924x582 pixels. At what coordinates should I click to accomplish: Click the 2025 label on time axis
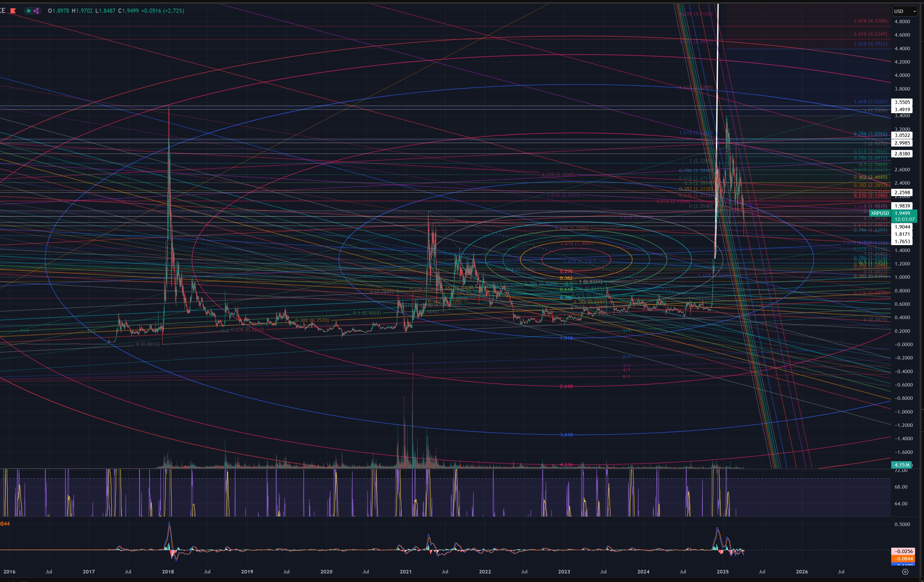723,572
